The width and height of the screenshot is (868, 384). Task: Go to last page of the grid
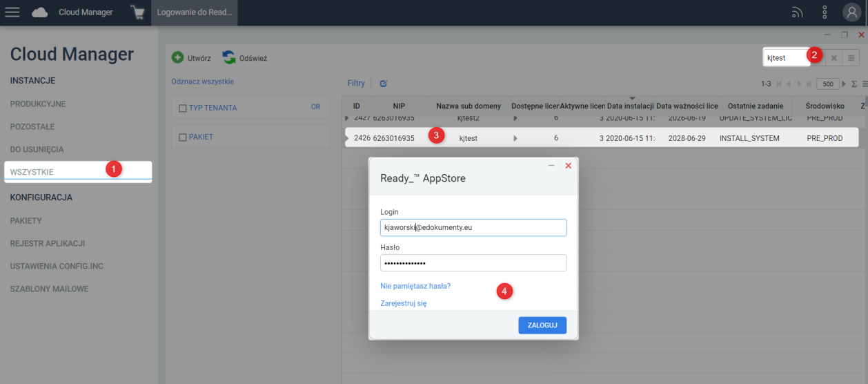coord(809,84)
